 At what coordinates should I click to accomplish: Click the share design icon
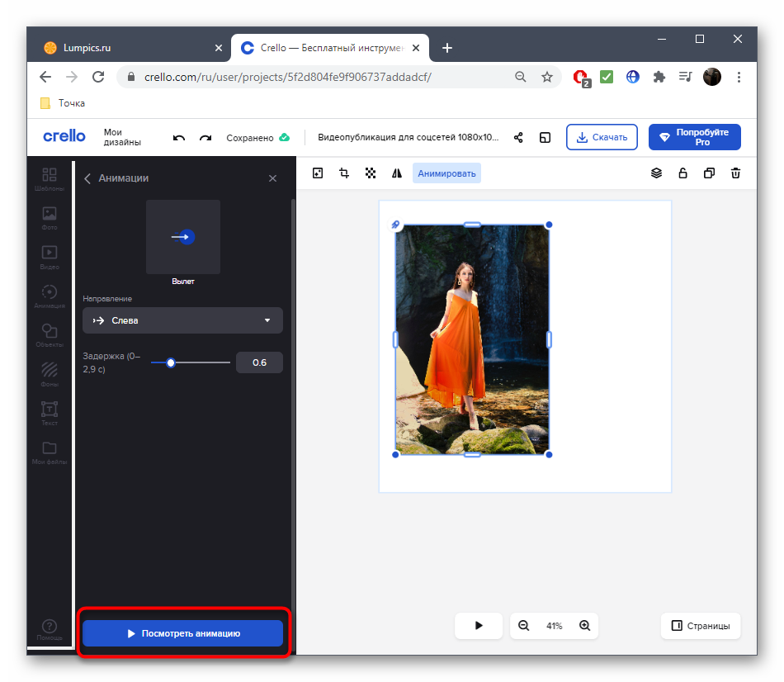(518, 138)
